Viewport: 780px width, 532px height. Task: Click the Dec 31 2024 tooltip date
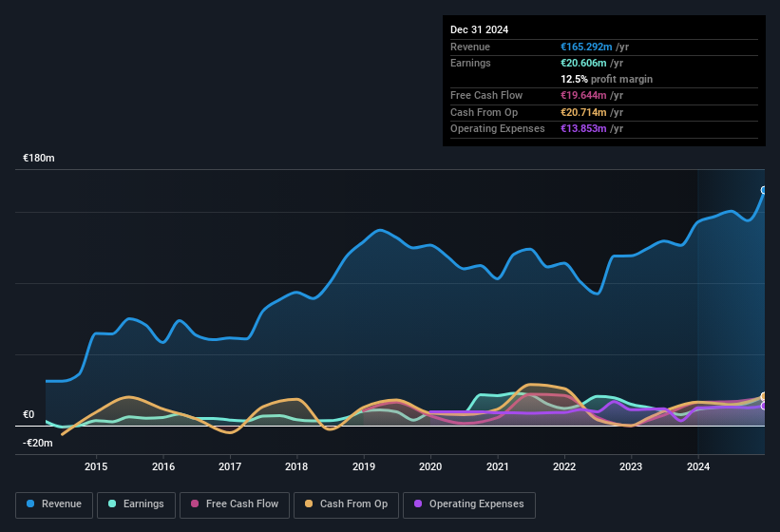click(479, 29)
